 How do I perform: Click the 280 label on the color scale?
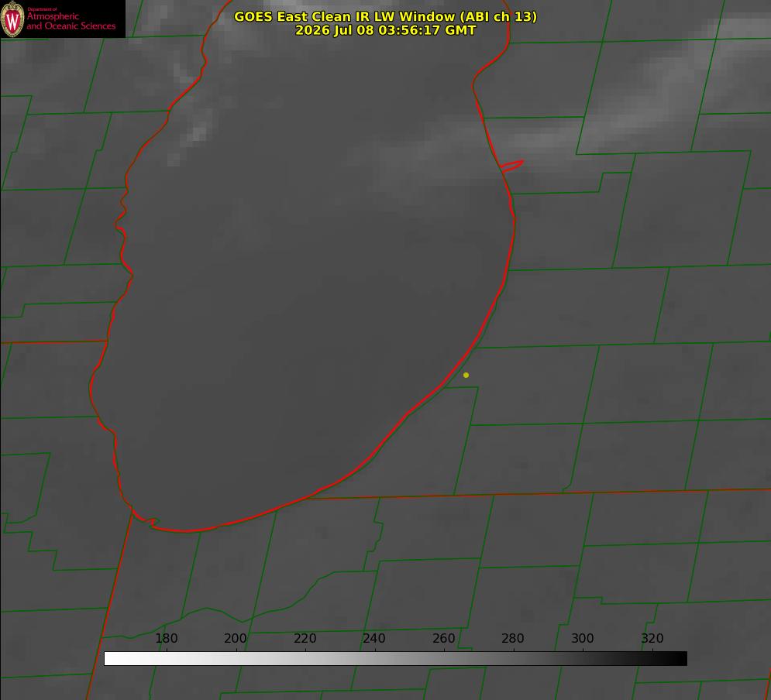[513, 638]
